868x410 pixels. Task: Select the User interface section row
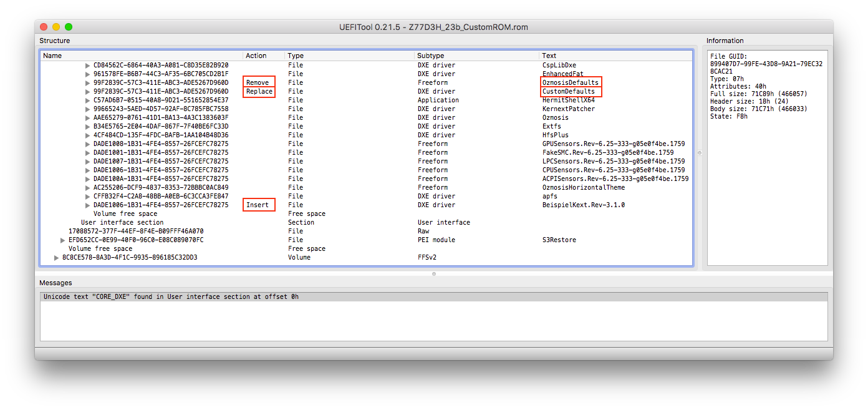[x=367, y=222]
